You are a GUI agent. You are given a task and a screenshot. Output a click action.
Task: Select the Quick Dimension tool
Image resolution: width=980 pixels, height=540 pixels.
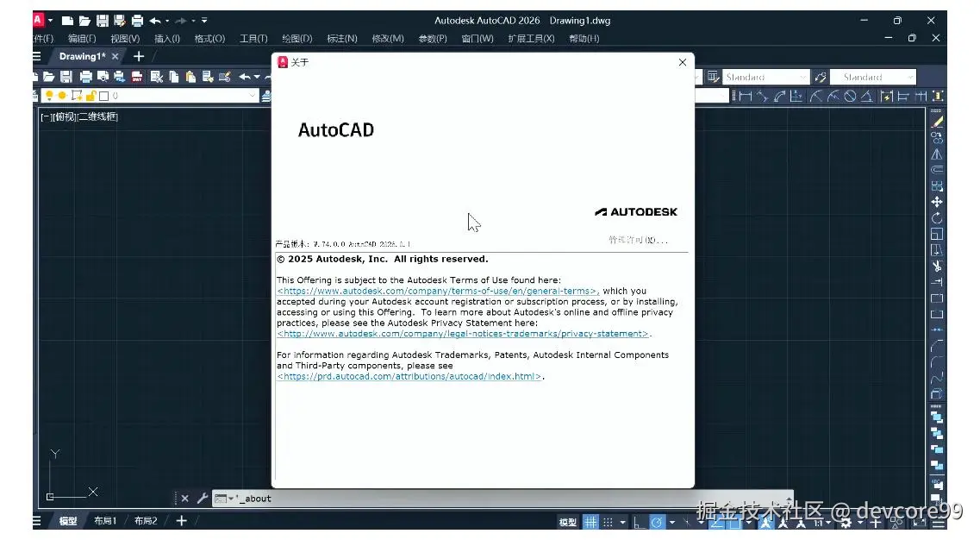tap(886, 96)
